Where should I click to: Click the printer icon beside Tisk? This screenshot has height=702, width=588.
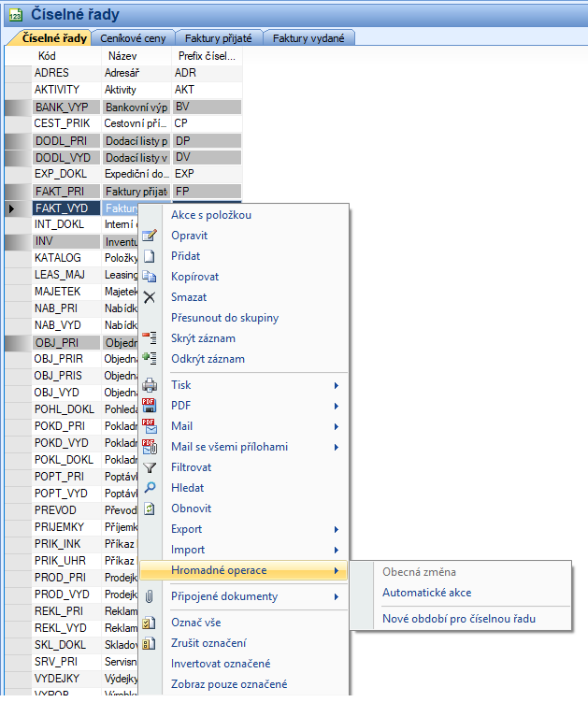(x=149, y=385)
